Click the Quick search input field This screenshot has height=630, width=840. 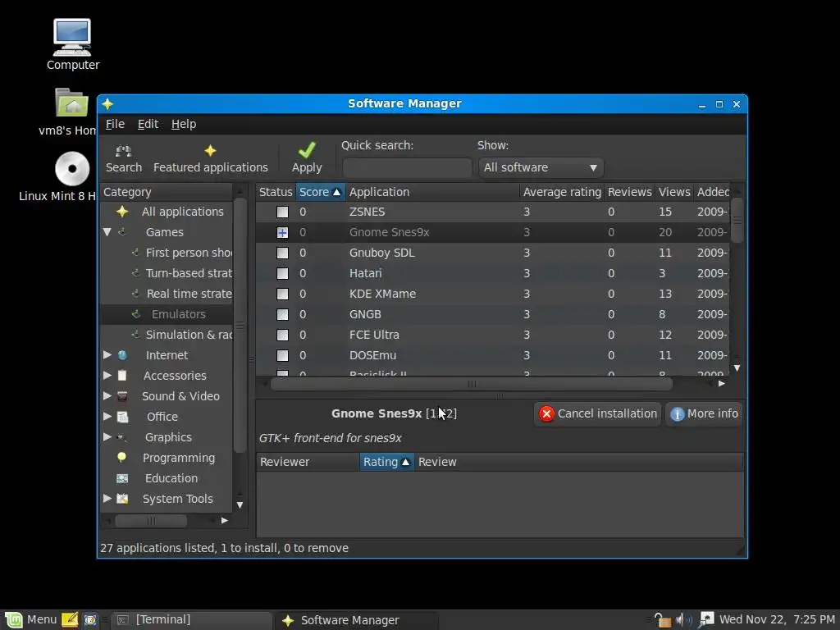[x=407, y=167]
